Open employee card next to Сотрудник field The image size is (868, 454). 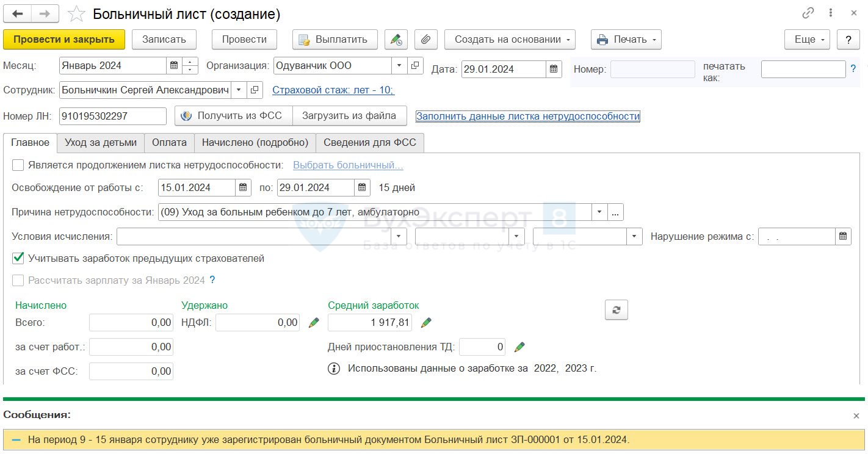[255, 90]
